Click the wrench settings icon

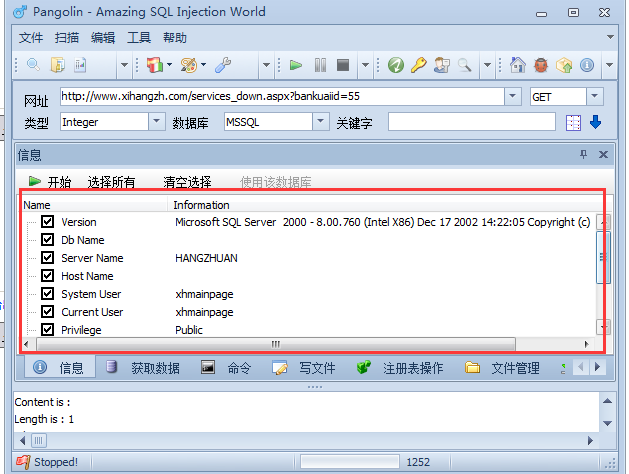click(x=223, y=65)
